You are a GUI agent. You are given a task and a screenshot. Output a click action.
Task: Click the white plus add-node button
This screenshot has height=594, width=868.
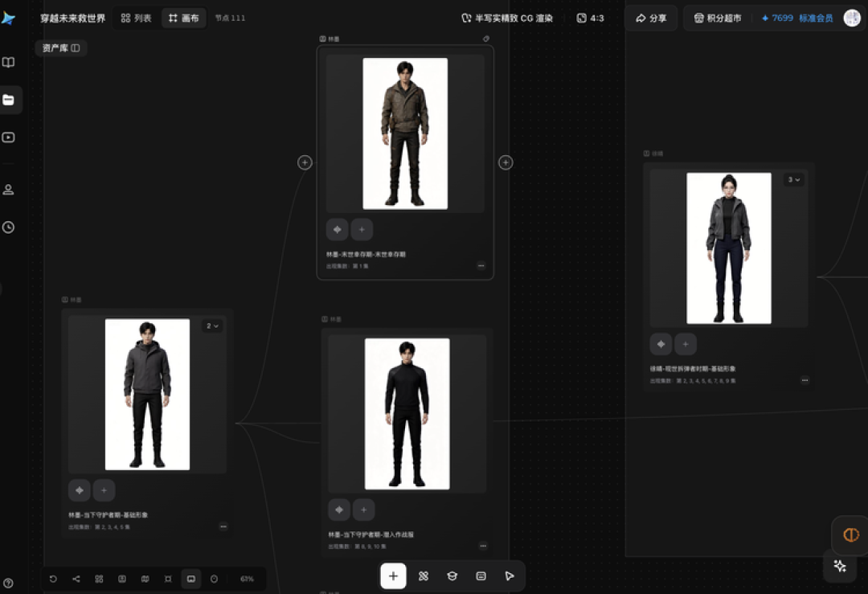click(x=393, y=576)
